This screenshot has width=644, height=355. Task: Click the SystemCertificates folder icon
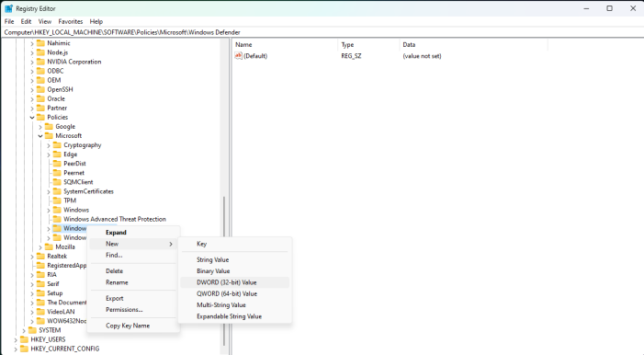coord(57,191)
